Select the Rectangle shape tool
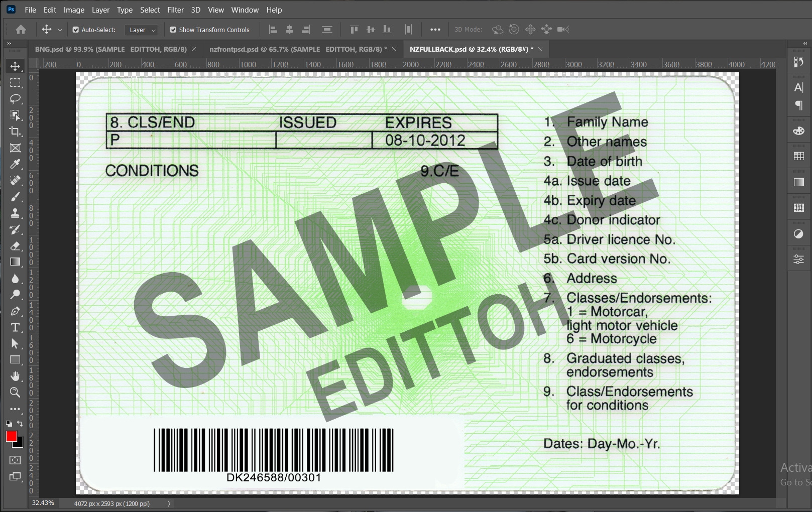 [15, 360]
